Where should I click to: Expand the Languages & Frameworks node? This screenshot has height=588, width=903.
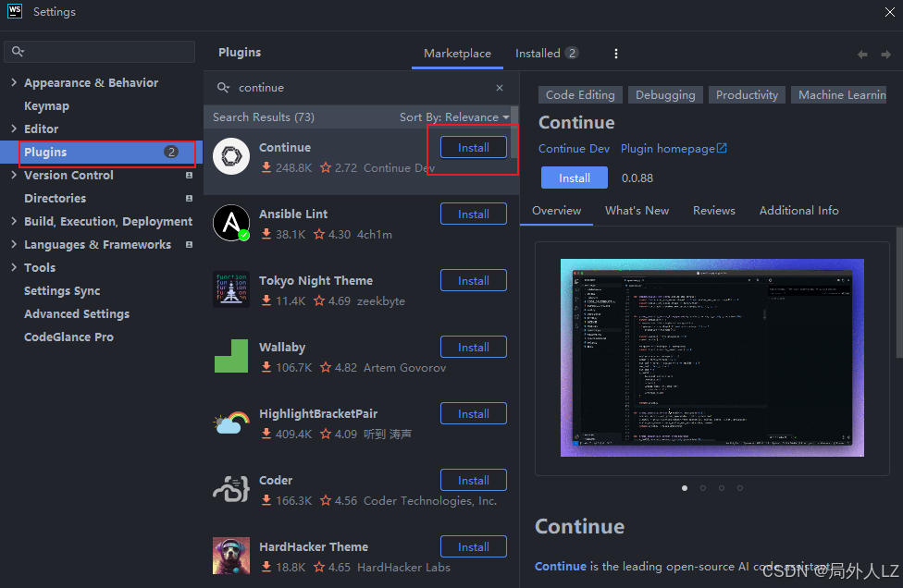[x=14, y=244]
